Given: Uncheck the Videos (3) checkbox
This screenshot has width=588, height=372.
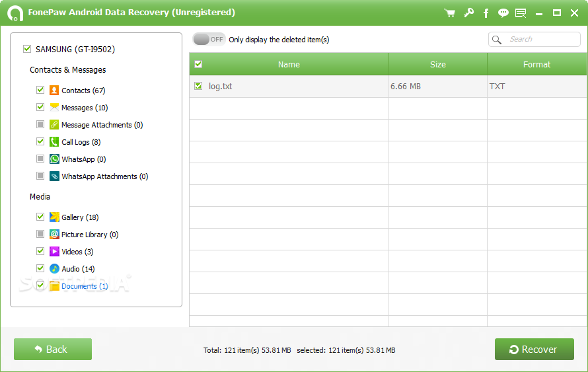Looking at the screenshot, I should pos(40,251).
